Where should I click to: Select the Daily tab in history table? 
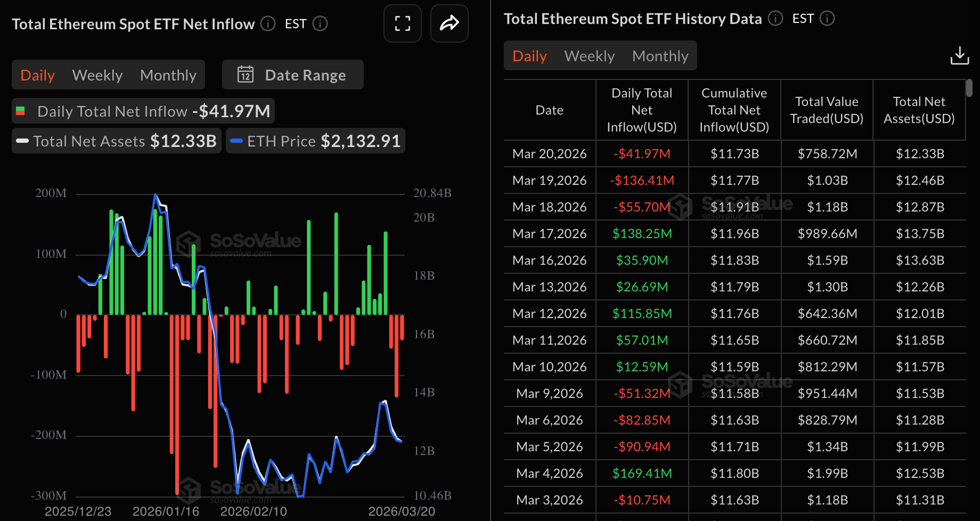(x=529, y=56)
